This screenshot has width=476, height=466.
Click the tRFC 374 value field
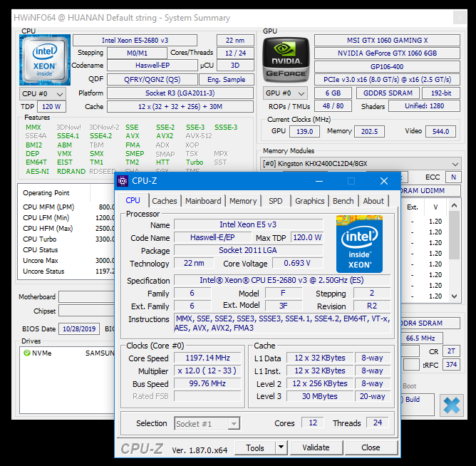451,364
